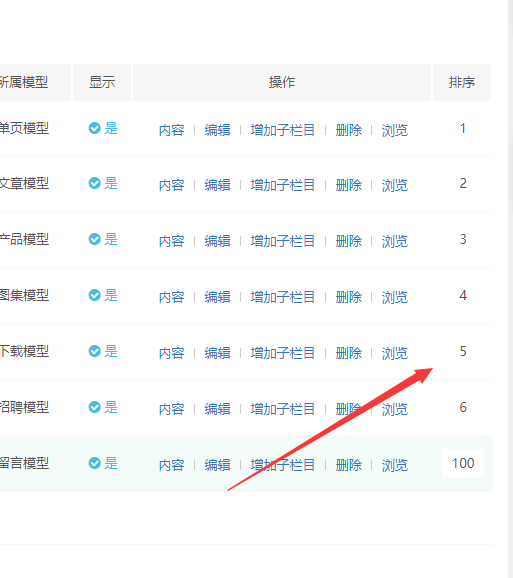Viewport: 513px width, 578px height.
Task: Click the sort field showing 100
Action: [x=463, y=463]
